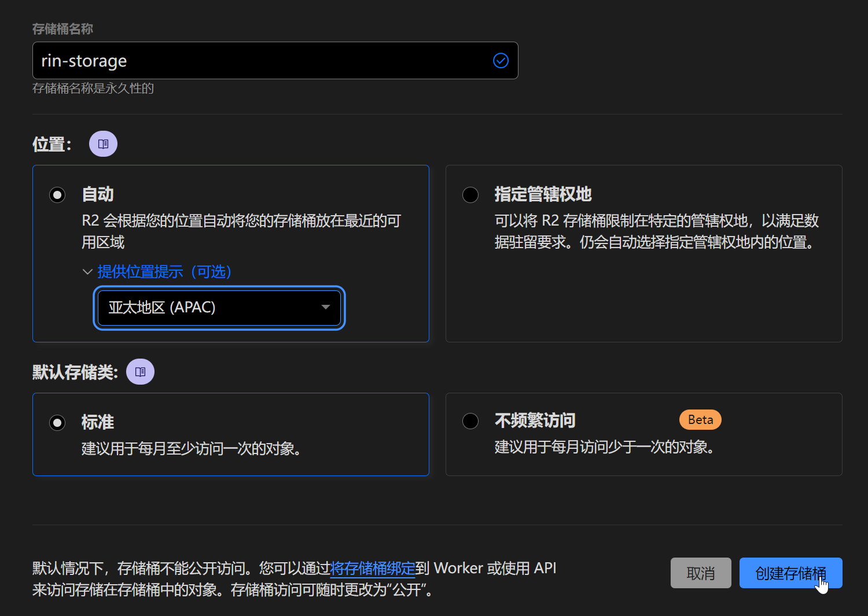868x616 pixels.
Task: Open the 默认存储类 documentation icon
Action: pos(140,371)
